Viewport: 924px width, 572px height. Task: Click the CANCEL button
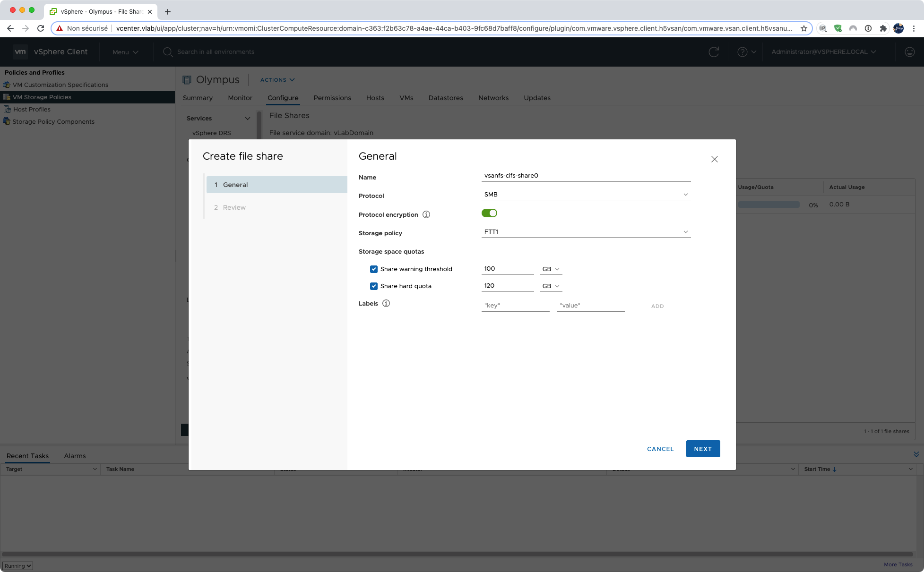pos(660,449)
